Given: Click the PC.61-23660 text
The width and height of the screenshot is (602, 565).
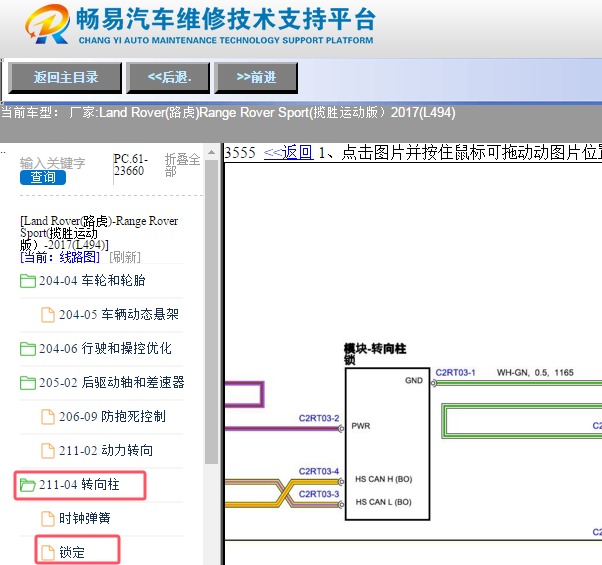Looking at the screenshot, I should click(x=131, y=165).
